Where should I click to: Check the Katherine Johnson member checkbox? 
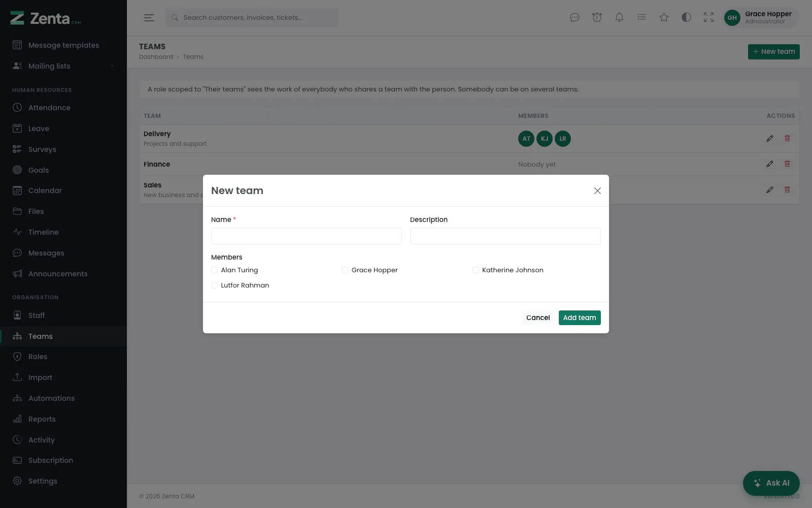tap(476, 270)
